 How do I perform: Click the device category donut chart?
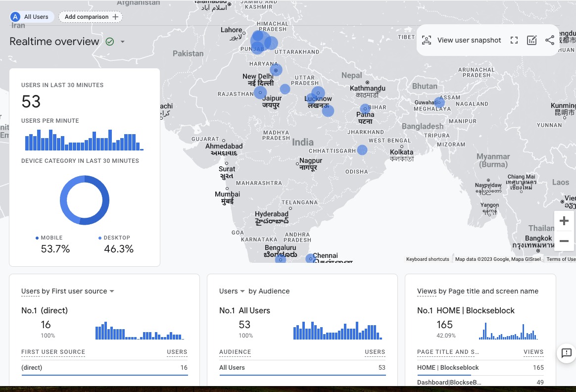(85, 200)
